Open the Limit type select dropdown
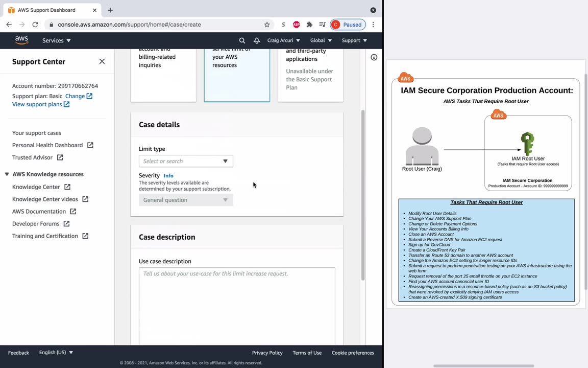The width and height of the screenshot is (588, 368). 186,161
